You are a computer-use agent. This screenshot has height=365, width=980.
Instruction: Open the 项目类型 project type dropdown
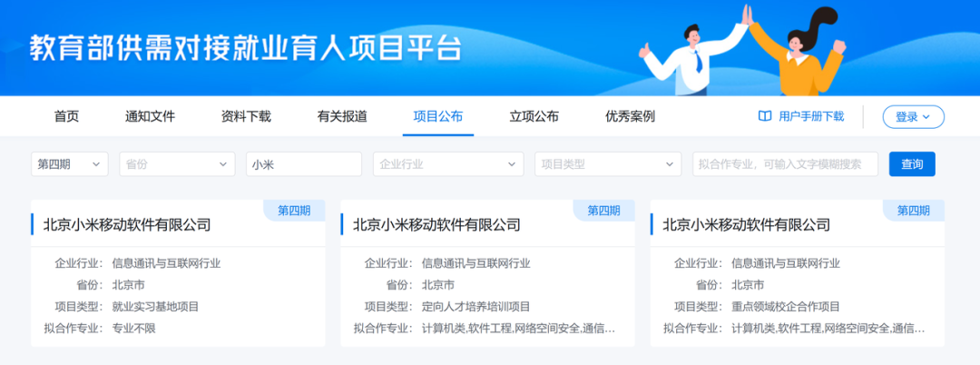pyautogui.click(x=607, y=164)
